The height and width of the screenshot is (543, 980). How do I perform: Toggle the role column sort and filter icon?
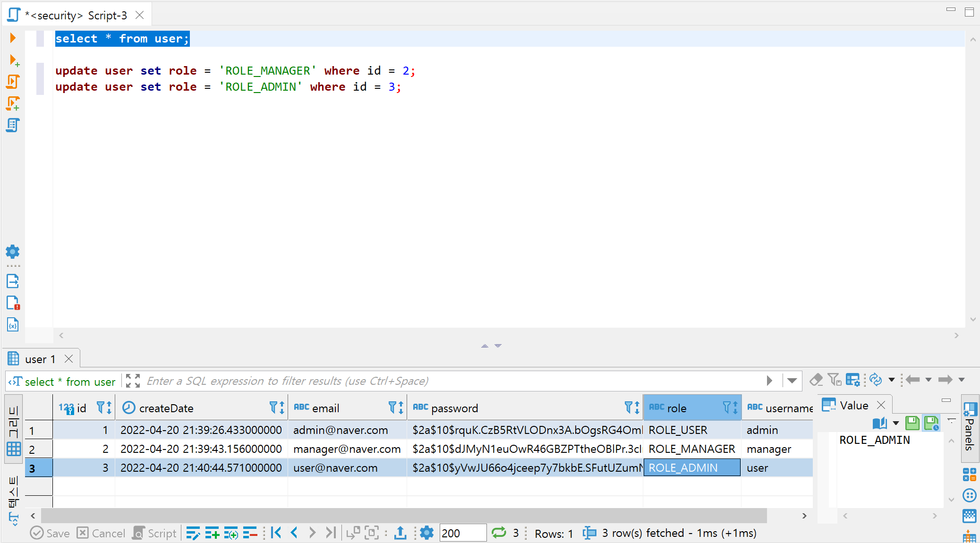[730, 408]
